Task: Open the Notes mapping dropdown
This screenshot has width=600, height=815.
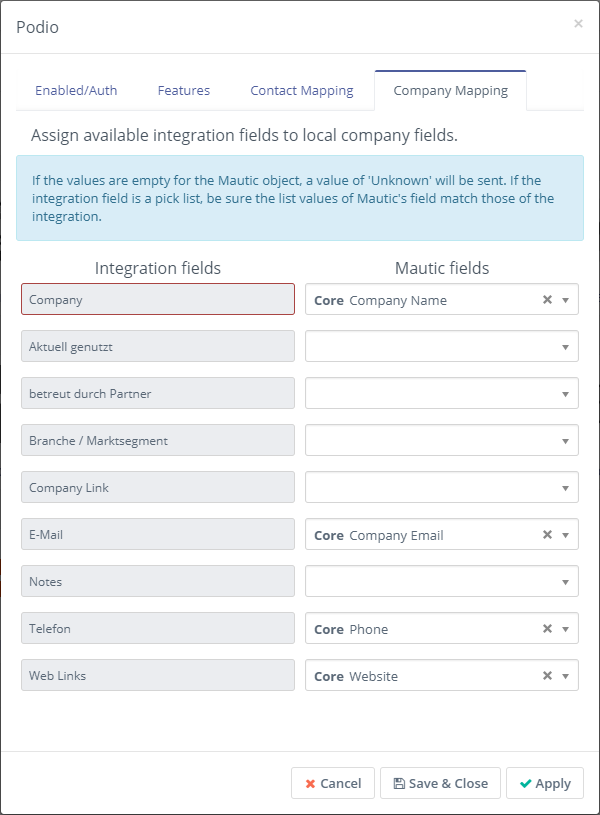Action: (x=441, y=582)
